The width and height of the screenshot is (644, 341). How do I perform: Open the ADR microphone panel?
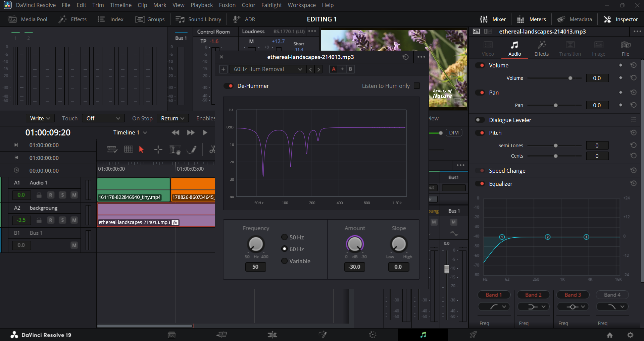(244, 19)
